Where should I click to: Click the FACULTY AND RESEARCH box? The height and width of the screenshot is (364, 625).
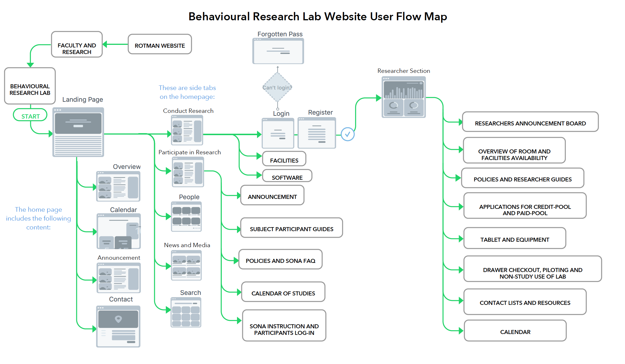[77, 45]
